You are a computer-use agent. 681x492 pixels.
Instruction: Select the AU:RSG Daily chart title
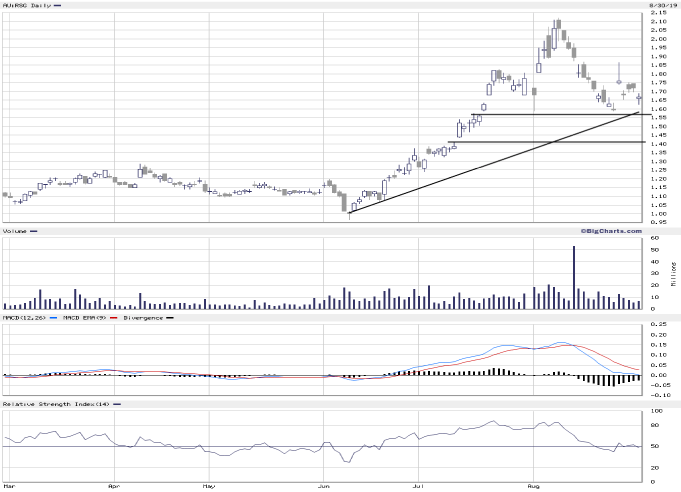pyautogui.click(x=26, y=5)
